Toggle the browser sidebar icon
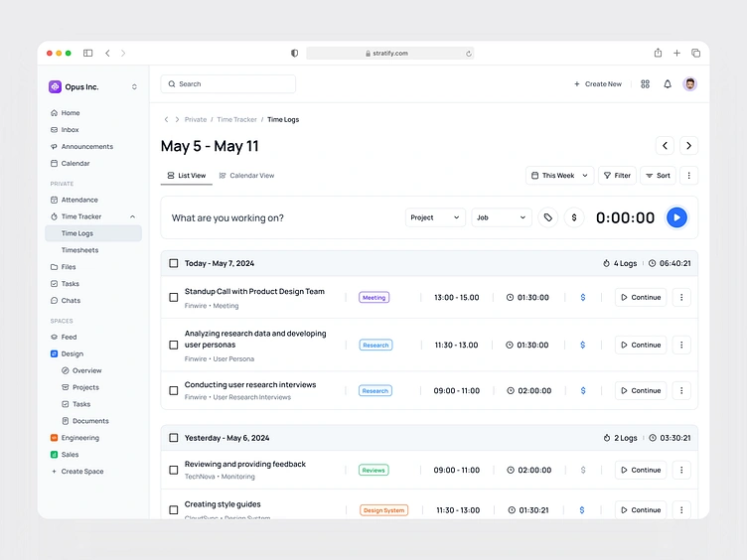The image size is (747, 560). [x=87, y=53]
